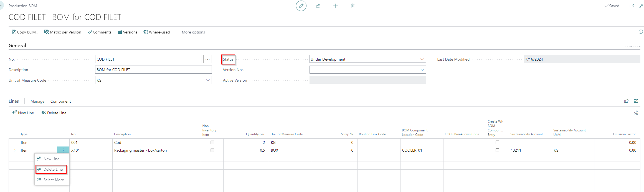Open the Versions list
Screen dimensions: 644x192
click(x=127, y=32)
